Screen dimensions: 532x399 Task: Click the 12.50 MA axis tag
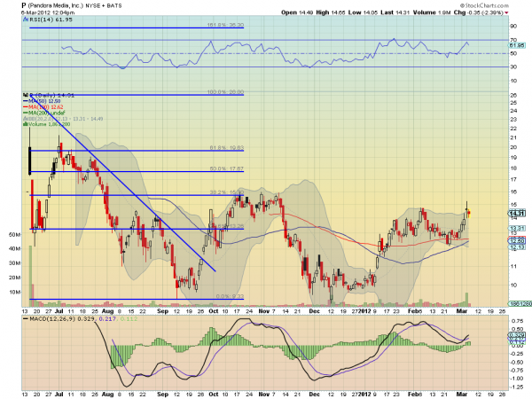coord(517,241)
